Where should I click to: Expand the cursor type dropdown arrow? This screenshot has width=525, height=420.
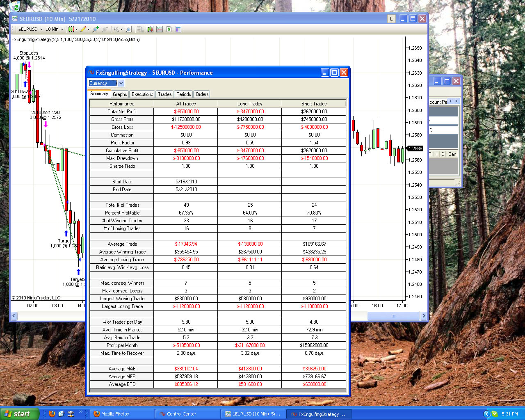click(121, 29)
